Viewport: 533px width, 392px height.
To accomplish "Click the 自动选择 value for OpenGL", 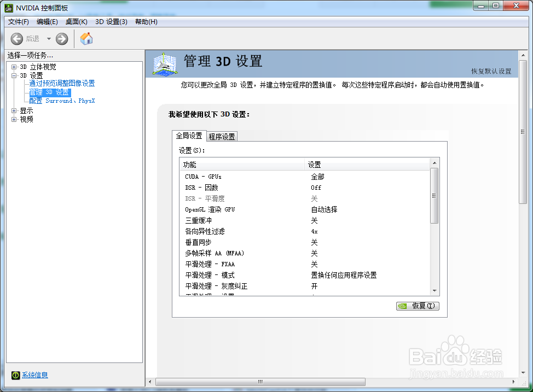I will (x=324, y=209).
